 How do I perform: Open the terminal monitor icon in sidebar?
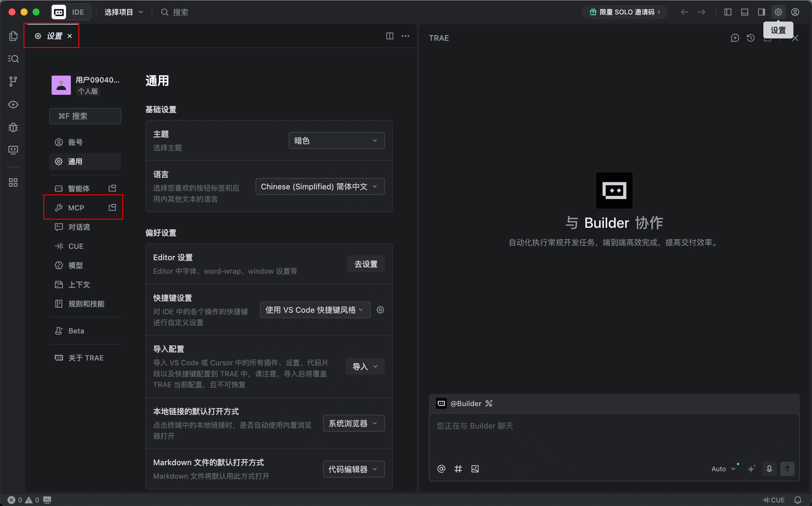click(13, 150)
